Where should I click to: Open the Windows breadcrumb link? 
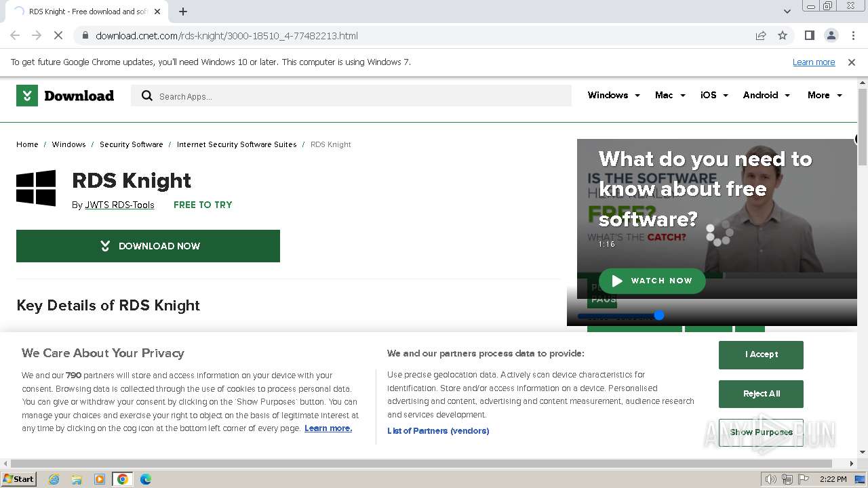68,144
